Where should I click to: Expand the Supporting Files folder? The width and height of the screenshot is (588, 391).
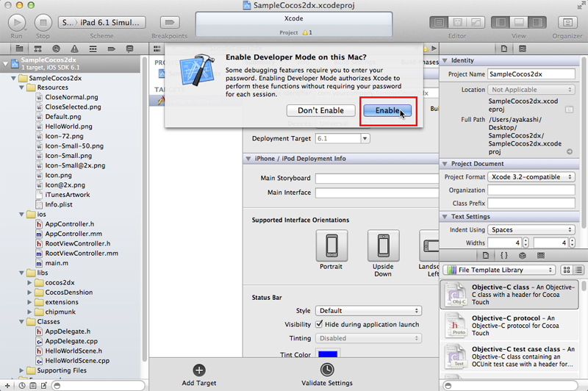pyautogui.click(x=22, y=370)
